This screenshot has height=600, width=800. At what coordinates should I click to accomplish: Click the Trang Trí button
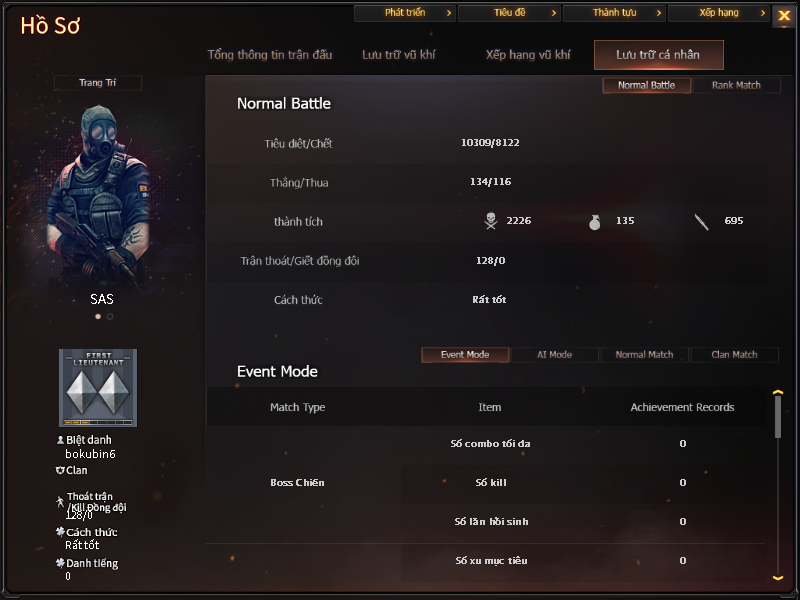click(97, 83)
